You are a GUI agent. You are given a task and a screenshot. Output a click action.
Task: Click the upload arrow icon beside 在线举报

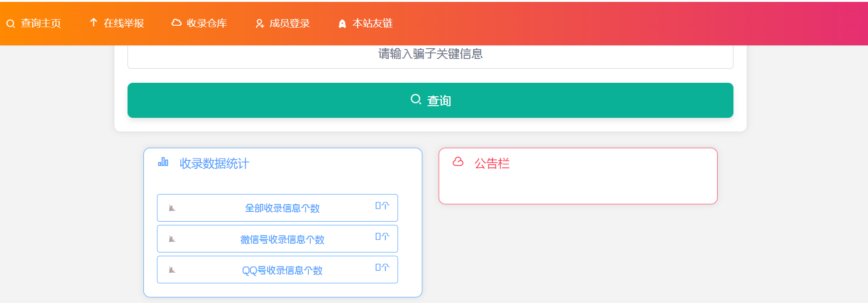pos(93,22)
